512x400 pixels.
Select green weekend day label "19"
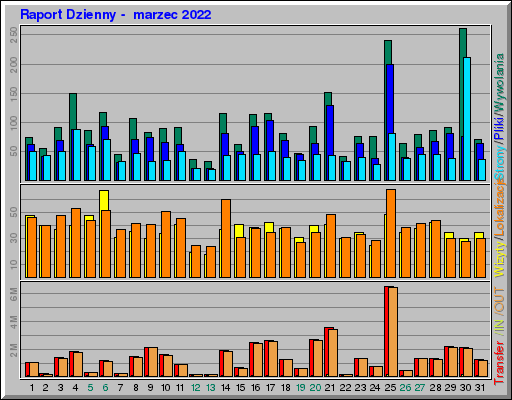pos(300,388)
